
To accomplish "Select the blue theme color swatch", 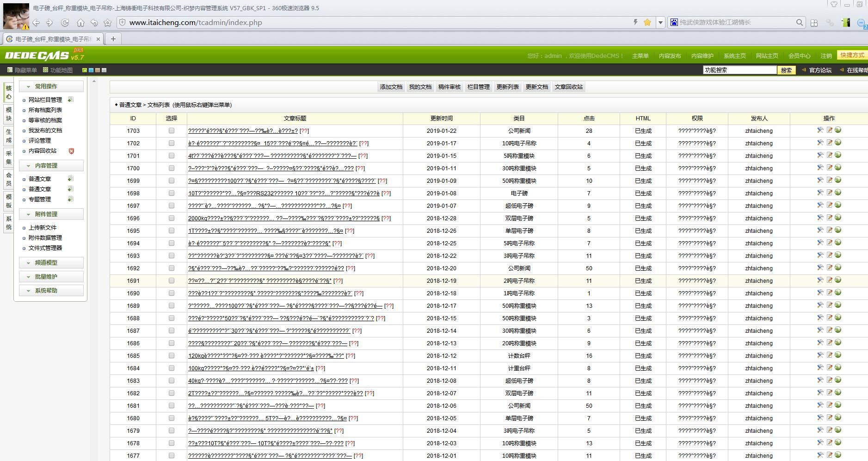I will 91,70.
